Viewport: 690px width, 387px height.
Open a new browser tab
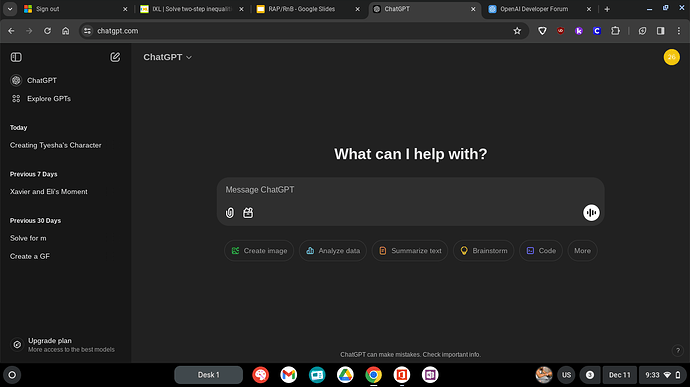pos(607,9)
